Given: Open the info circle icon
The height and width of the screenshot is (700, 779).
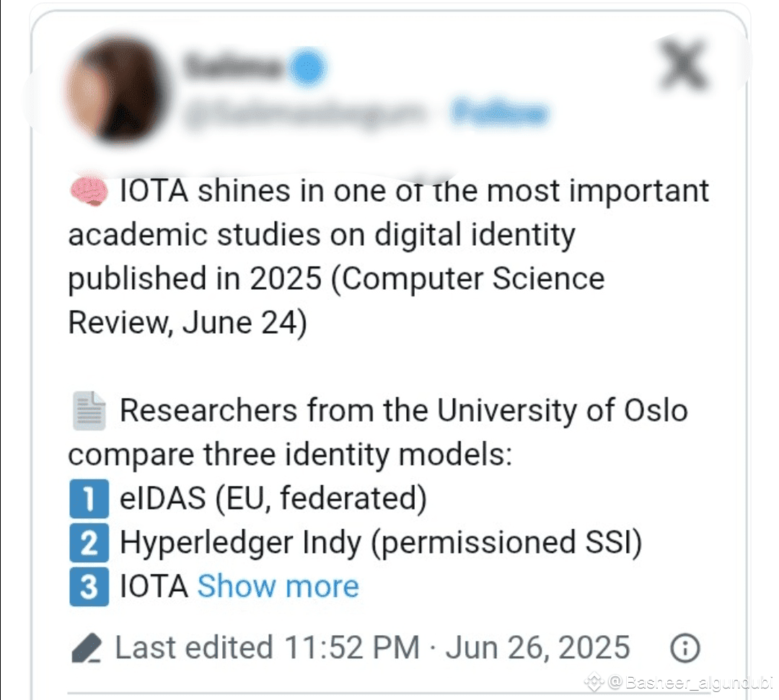Looking at the screenshot, I should click(685, 648).
